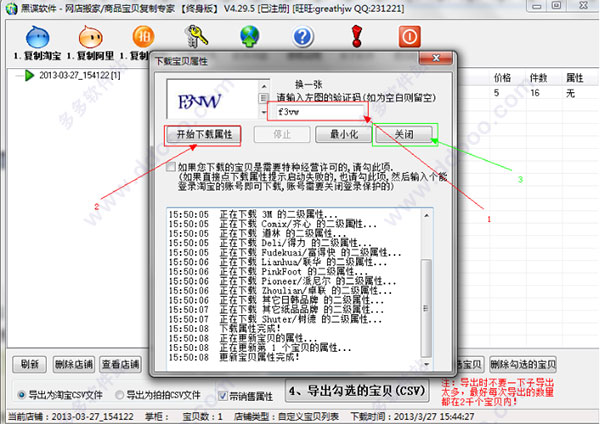Viewport: 600px width, 424px height.
Task: Click 换一张 to refresh captcha
Action: pos(308,84)
